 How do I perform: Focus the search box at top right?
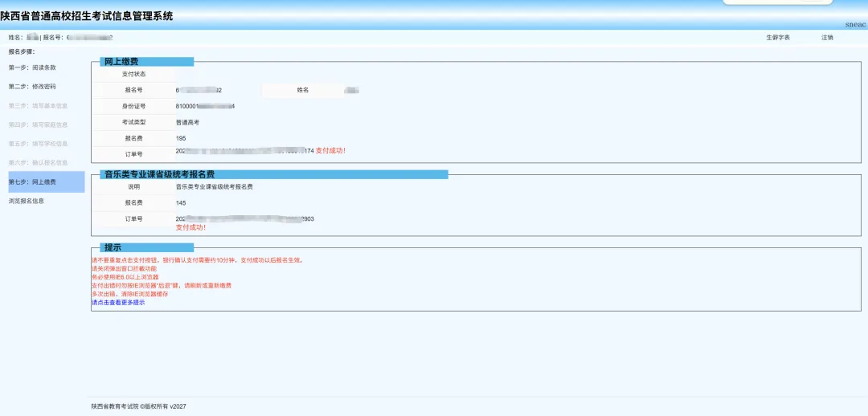pyautogui.click(x=777, y=2)
